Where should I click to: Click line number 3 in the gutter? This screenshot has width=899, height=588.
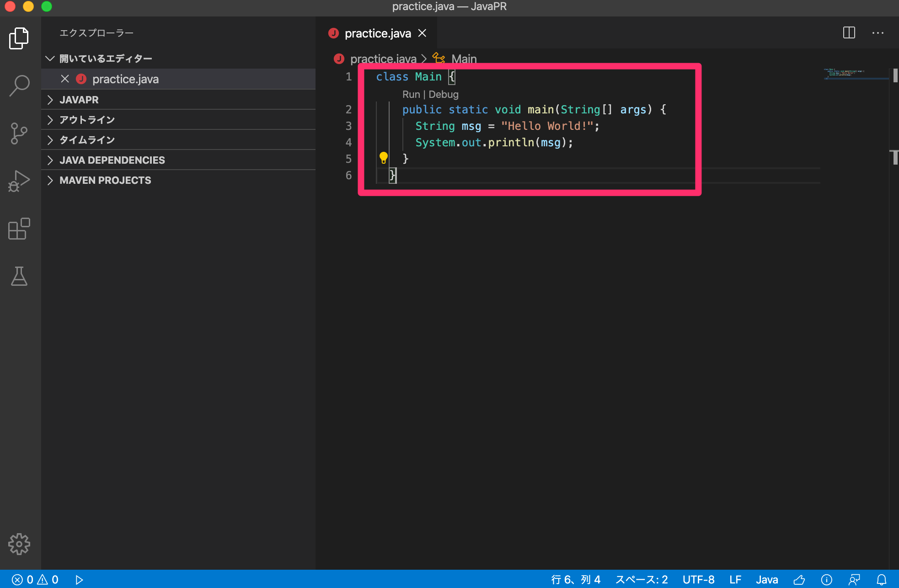348,126
